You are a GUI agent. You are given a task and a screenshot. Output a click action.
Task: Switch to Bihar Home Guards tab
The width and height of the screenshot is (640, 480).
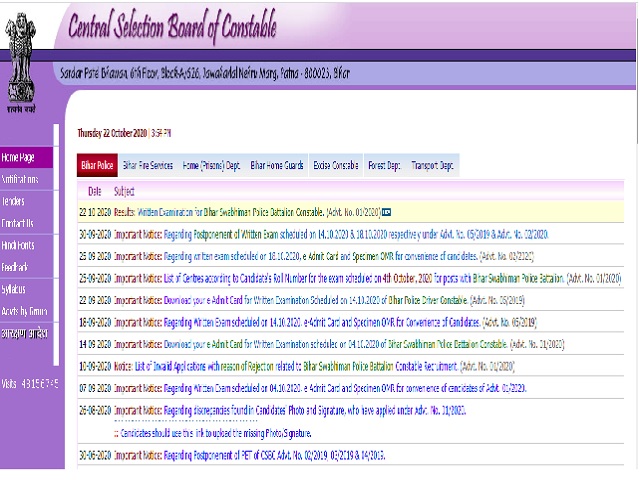[x=277, y=165]
